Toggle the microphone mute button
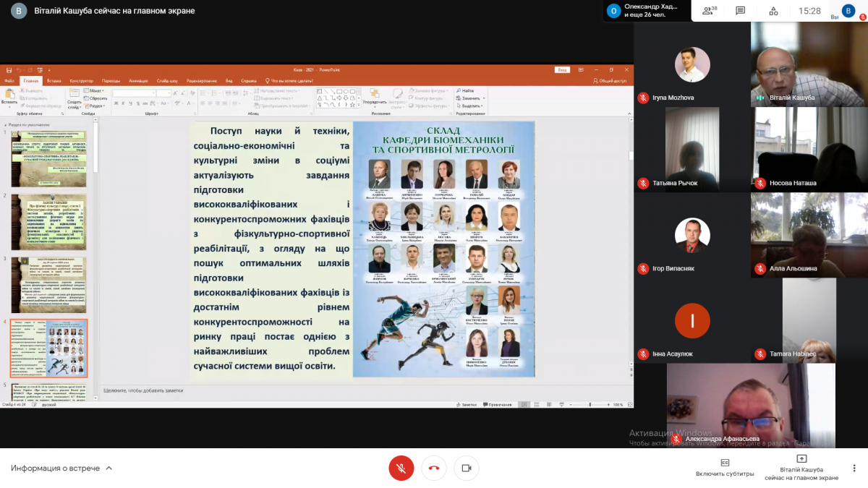Image resolution: width=868 pixels, height=488 pixels. [401, 468]
